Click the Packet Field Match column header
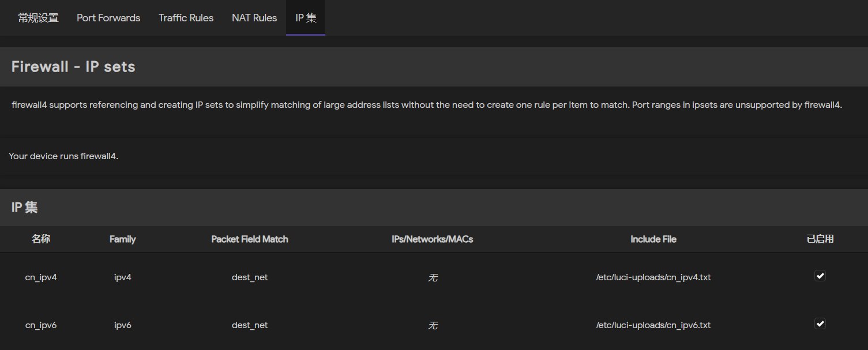868x350 pixels. pyautogui.click(x=250, y=239)
